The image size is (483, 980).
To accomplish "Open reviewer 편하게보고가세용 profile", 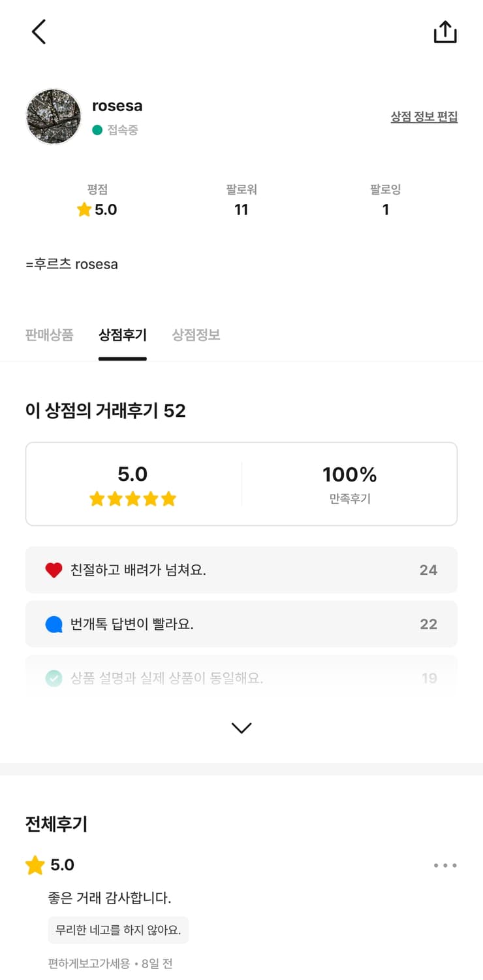I will tap(89, 963).
